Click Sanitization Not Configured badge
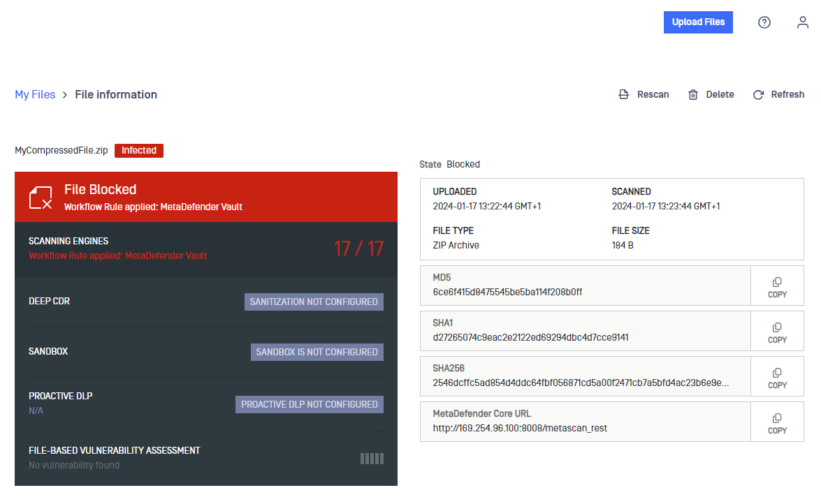This screenshot has height=504, width=821. tap(314, 302)
